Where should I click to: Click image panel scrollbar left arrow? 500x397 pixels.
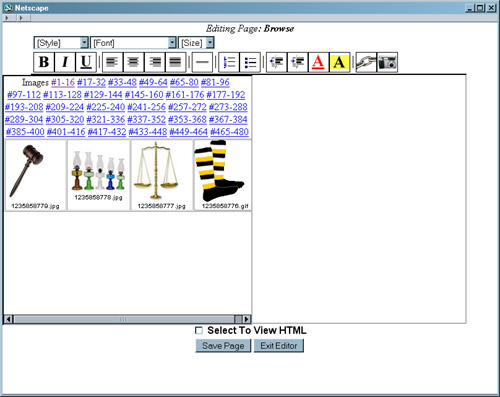click(9, 319)
